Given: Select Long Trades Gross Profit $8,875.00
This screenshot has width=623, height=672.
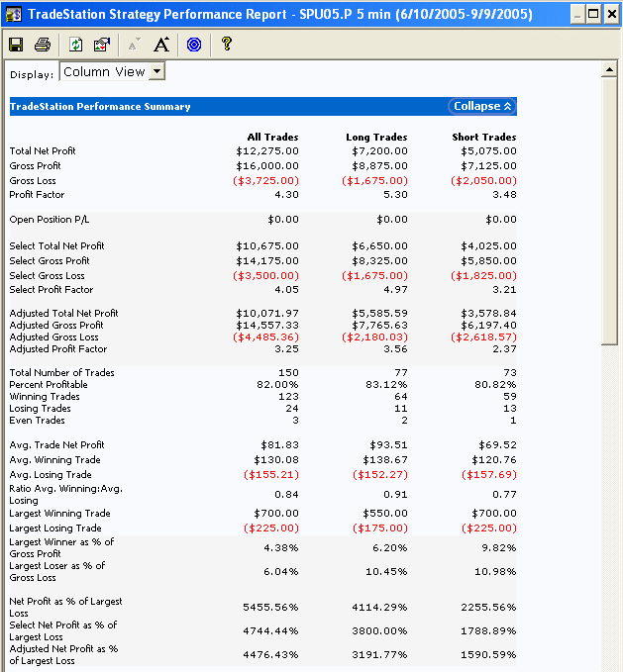Looking at the screenshot, I should [x=380, y=166].
